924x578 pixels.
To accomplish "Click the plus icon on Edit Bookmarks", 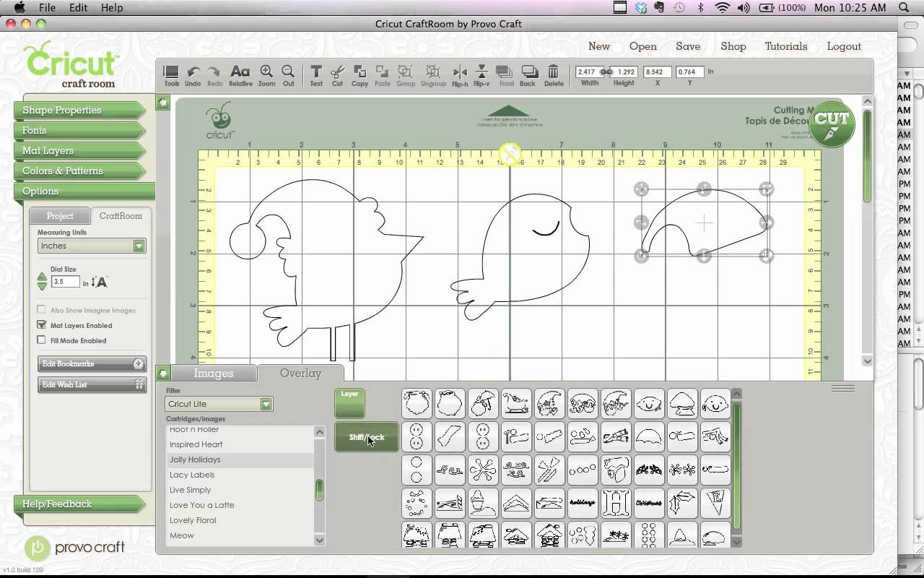I will click(139, 363).
